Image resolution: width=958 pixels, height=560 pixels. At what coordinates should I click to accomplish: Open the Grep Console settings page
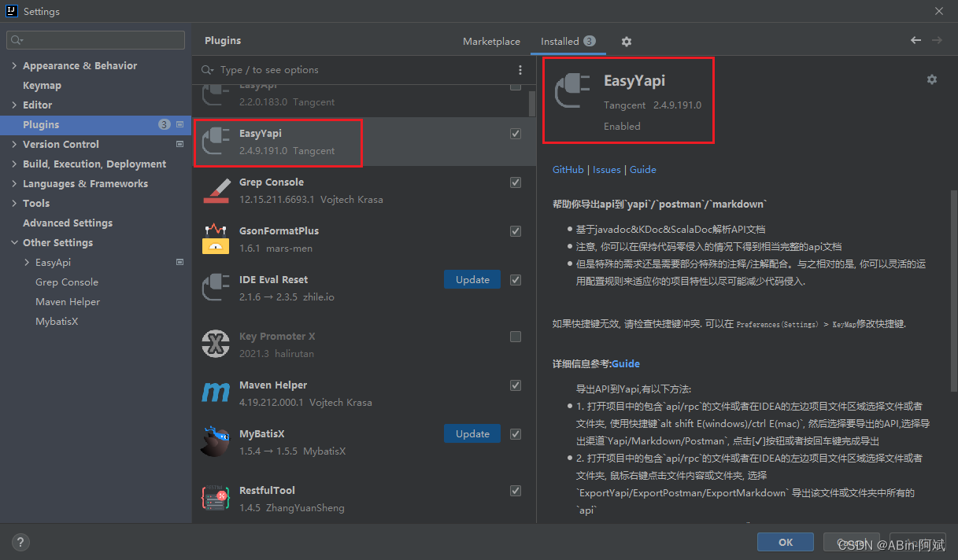click(67, 282)
